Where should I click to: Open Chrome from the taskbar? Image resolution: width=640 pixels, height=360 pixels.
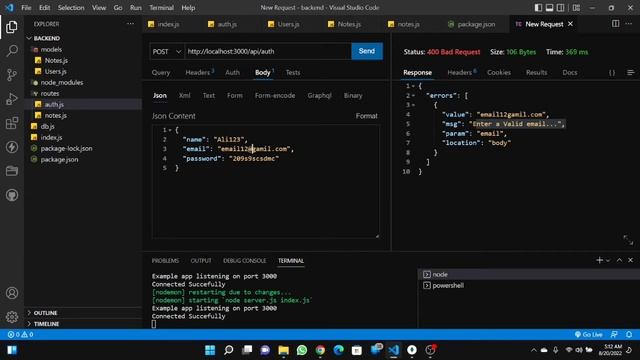320,350
